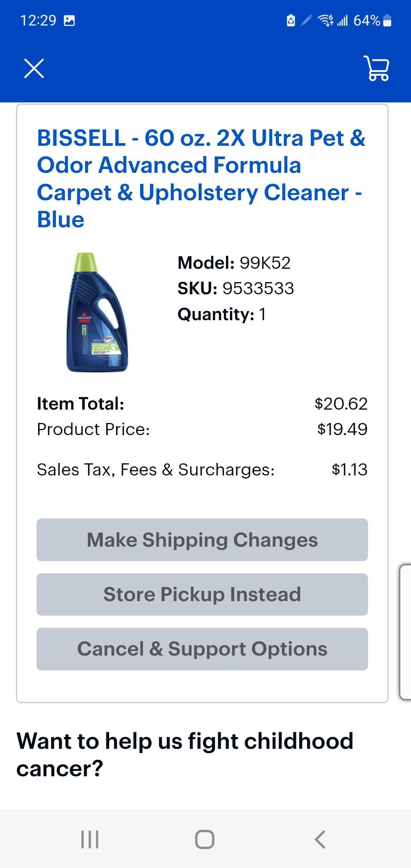Screen dimensions: 411x868
Task: Select Store Pickup Instead
Action: click(202, 594)
